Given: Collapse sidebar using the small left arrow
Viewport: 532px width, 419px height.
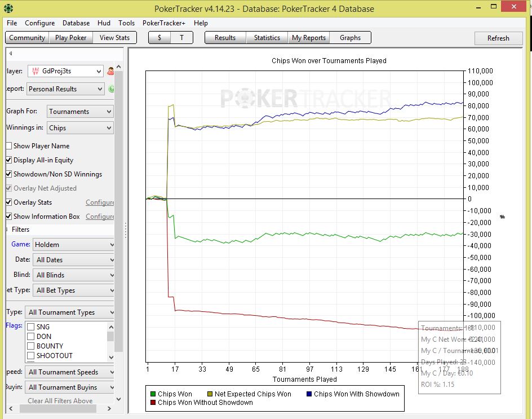Looking at the screenshot, I should tap(11, 54).
